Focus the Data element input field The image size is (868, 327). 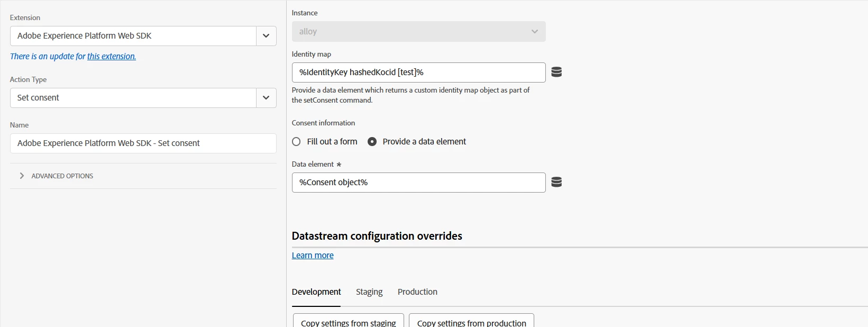pos(418,183)
